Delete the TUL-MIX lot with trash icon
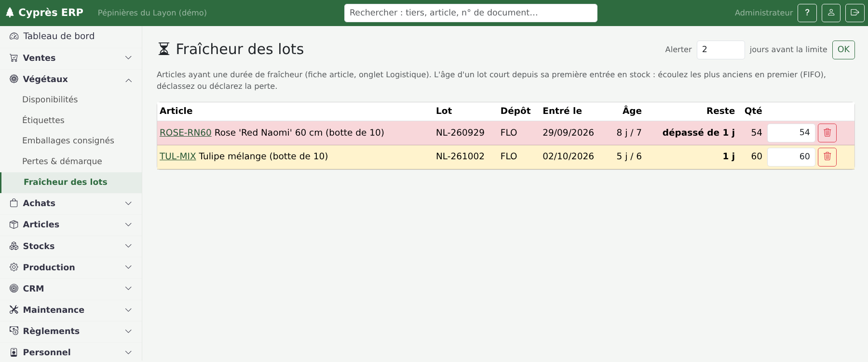This screenshot has width=868, height=362. 827,157
